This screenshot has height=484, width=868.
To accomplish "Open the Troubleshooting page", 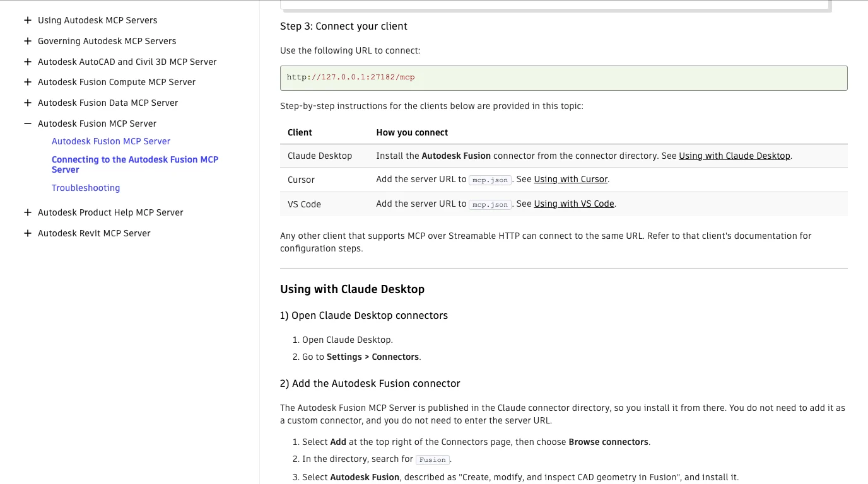I will 86,188.
